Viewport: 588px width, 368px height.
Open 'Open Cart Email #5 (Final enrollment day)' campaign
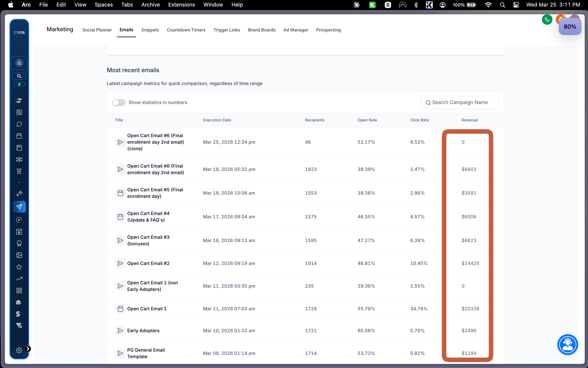[155, 193]
